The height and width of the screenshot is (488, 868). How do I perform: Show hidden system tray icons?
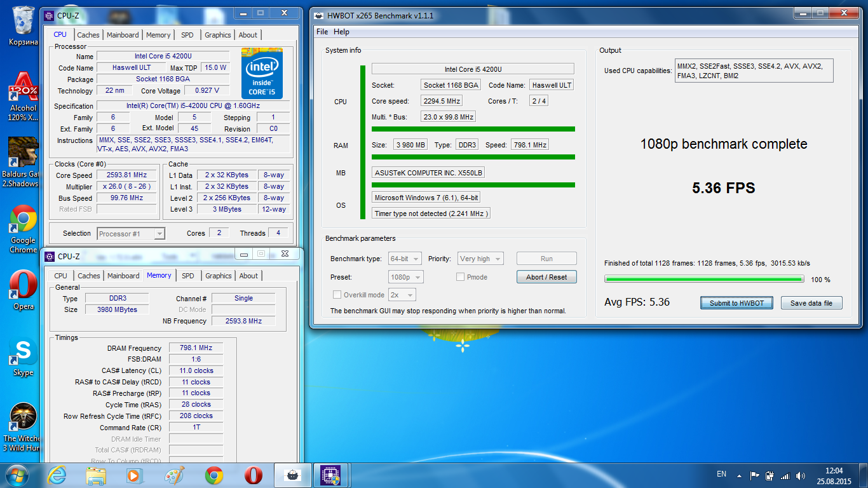[739, 475]
